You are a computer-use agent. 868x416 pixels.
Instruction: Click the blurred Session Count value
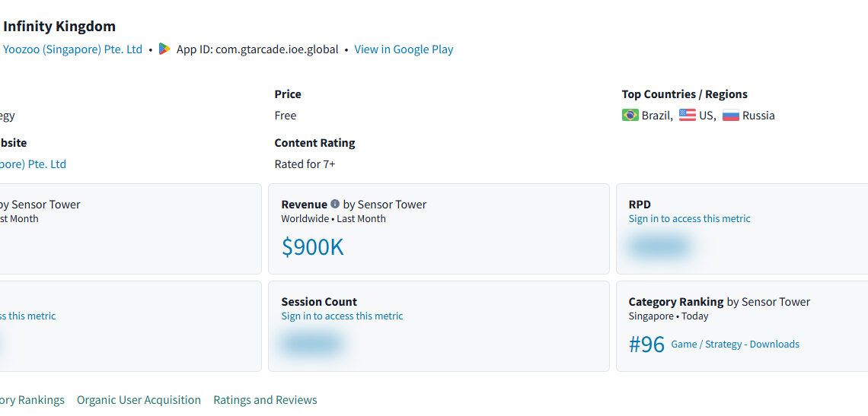(x=311, y=344)
